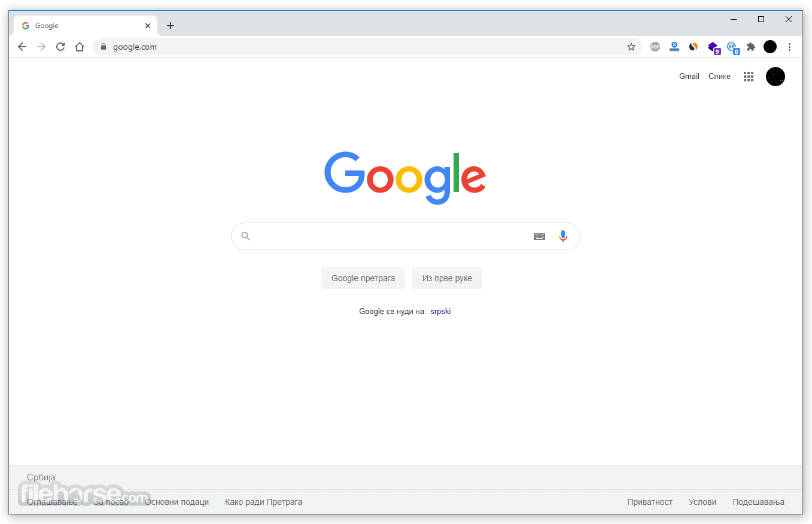Bookmark this page with the star icon
Image resolution: width=812 pixels, height=524 pixels.
[631, 47]
